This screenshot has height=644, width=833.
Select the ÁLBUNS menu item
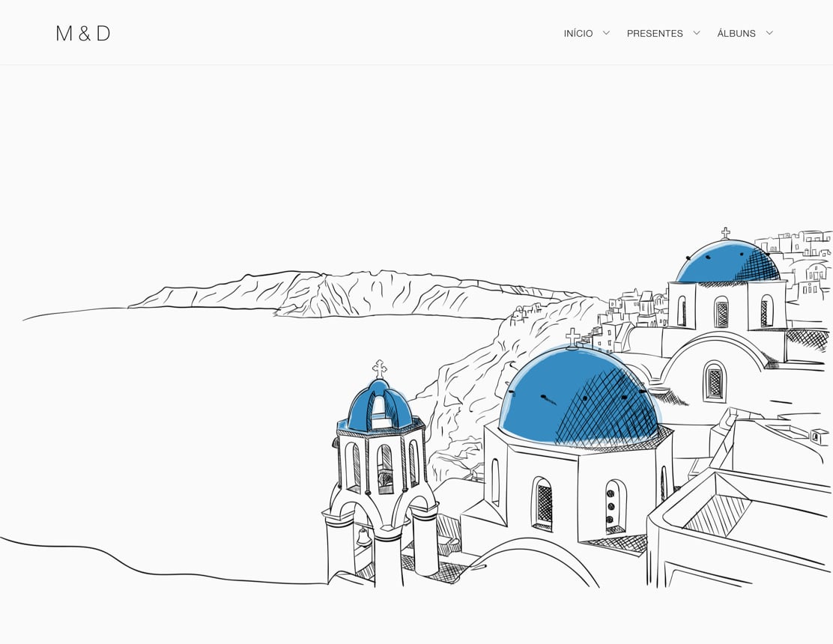click(736, 33)
